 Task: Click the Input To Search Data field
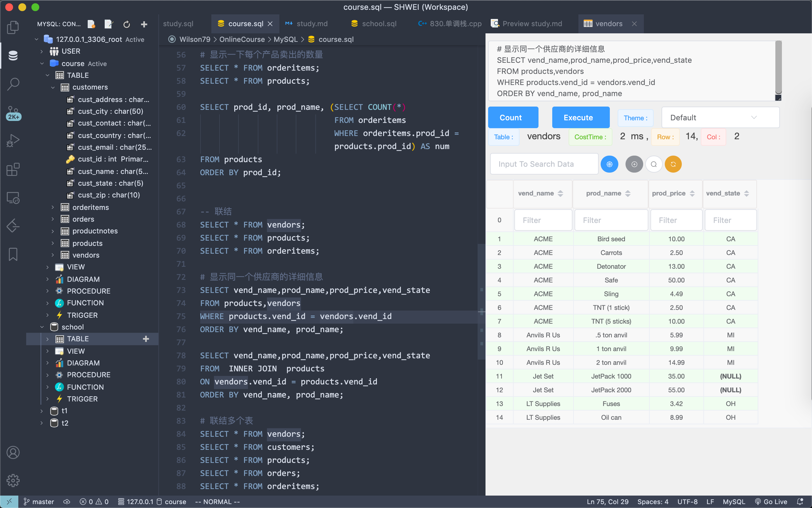tap(544, 164)
